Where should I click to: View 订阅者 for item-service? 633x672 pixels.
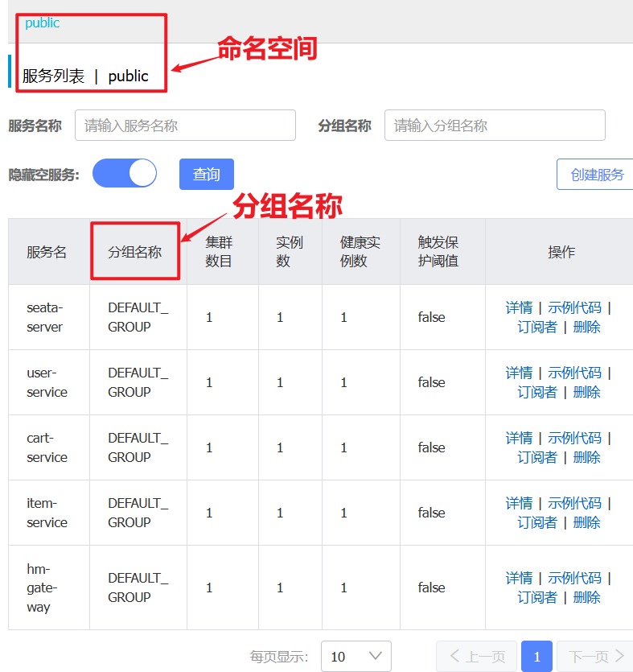(x=536, y=522)
